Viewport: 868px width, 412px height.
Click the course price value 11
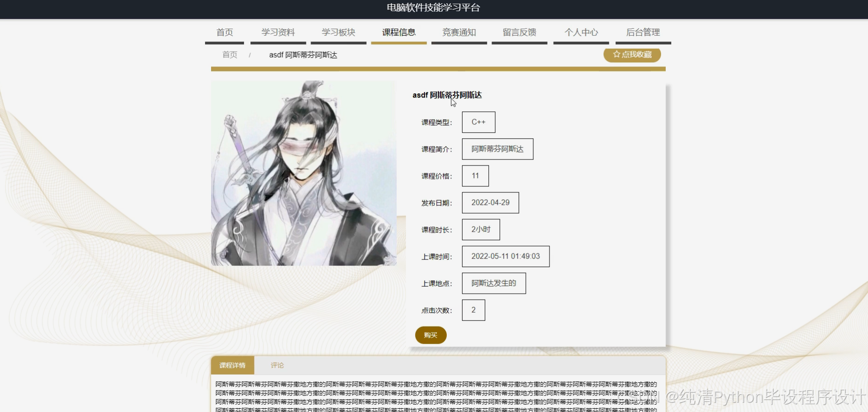click(475, 176)
